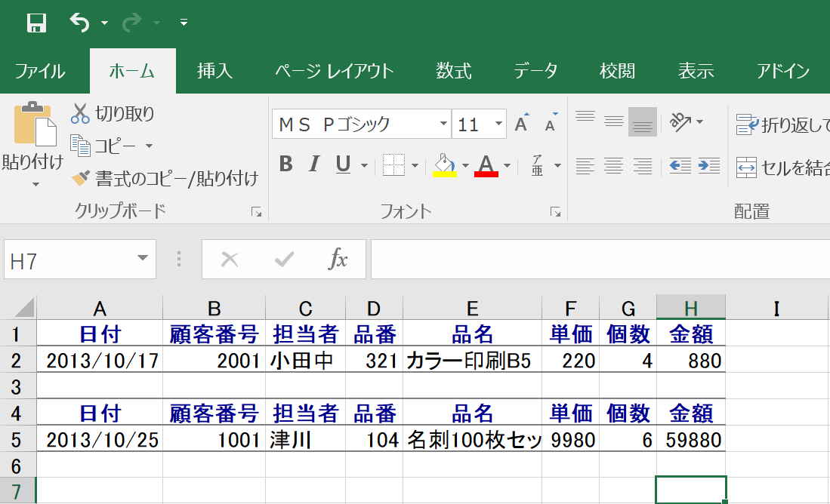Screen dimensions: 830x504
Task: Open the データ ribbon tab
Action: pos(535,72)
